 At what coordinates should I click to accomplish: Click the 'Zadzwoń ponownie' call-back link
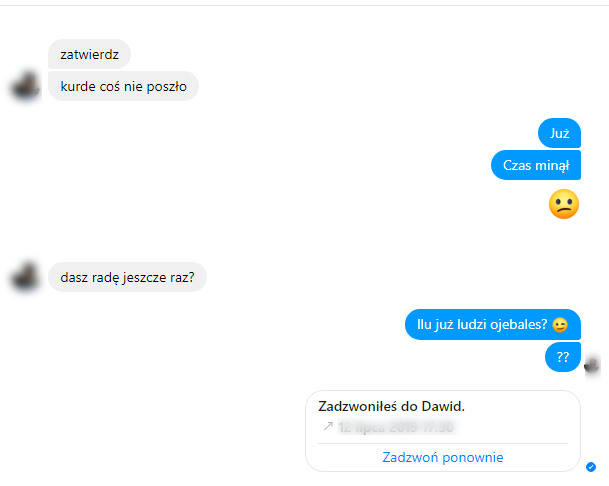click(x=442, y=457)
